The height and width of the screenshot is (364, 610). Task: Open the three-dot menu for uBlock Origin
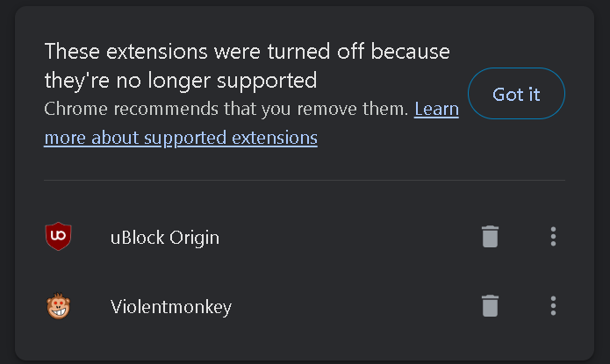[553, 236]
